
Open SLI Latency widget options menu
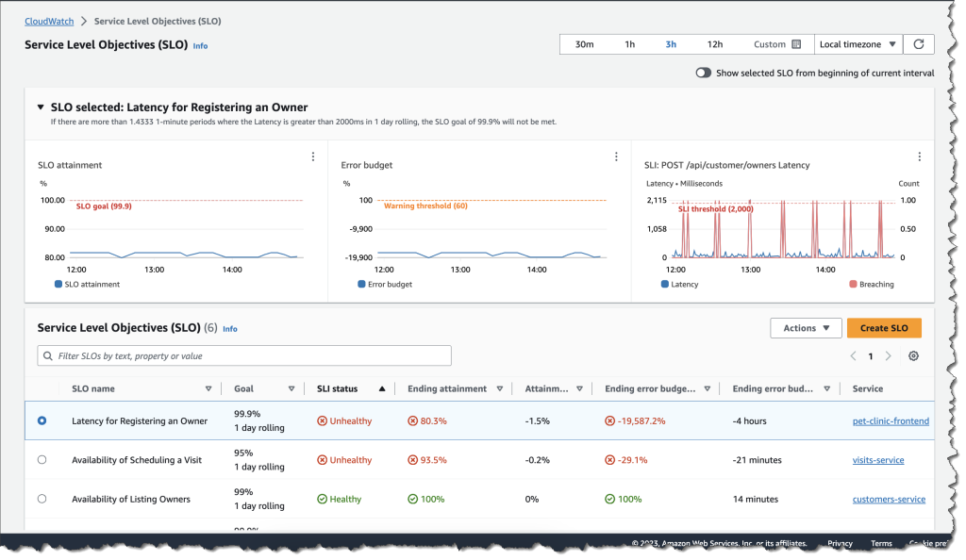[919, 156]
